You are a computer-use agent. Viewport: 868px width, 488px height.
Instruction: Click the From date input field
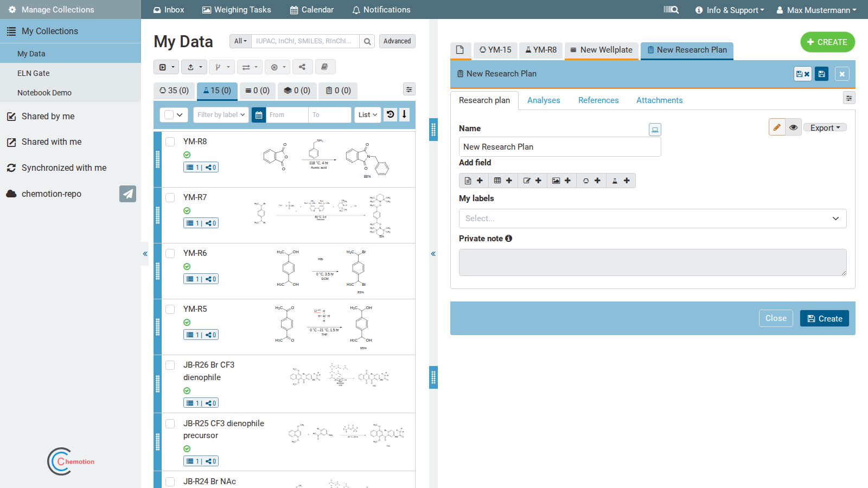point(287,115)
